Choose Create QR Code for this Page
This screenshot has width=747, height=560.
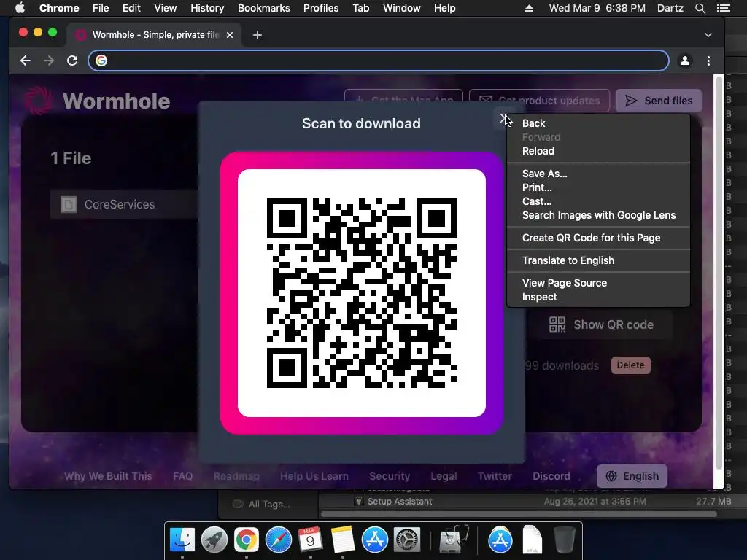598,238
